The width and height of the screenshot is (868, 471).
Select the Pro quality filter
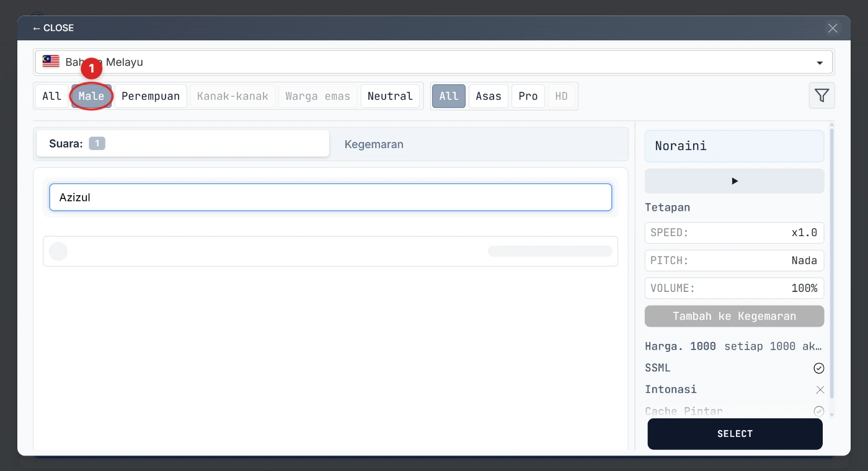click(x=528, y=96)
